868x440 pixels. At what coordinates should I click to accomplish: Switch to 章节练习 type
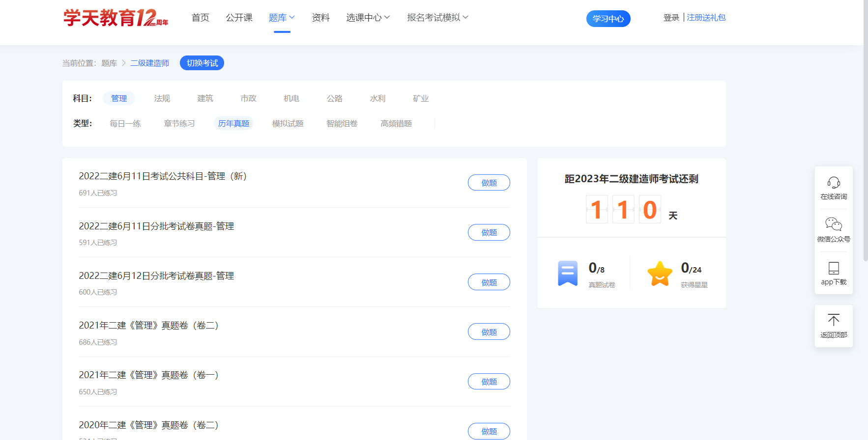tap(179, 123)
